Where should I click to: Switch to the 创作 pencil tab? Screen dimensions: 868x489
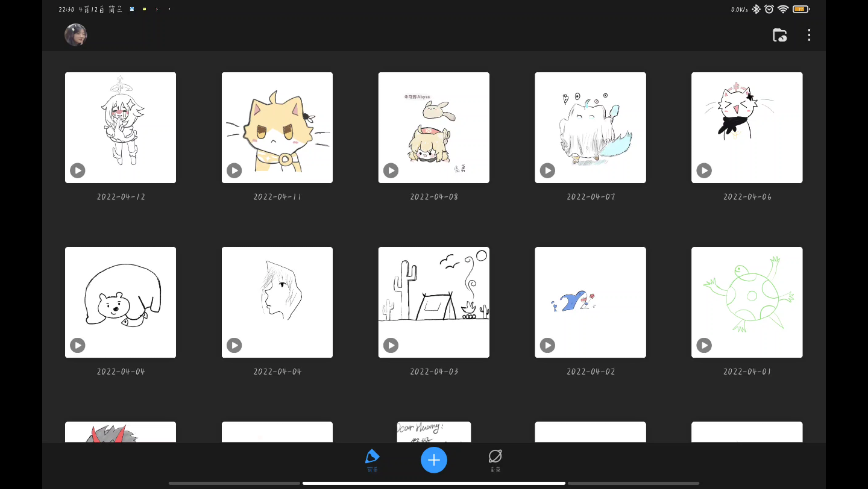(373, 460)
